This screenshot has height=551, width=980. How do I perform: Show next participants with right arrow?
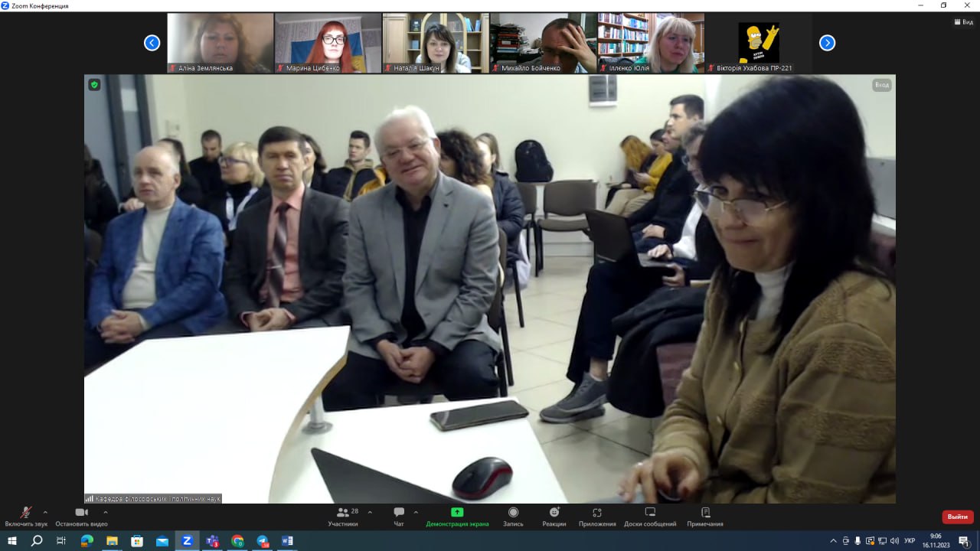point(827,43)
